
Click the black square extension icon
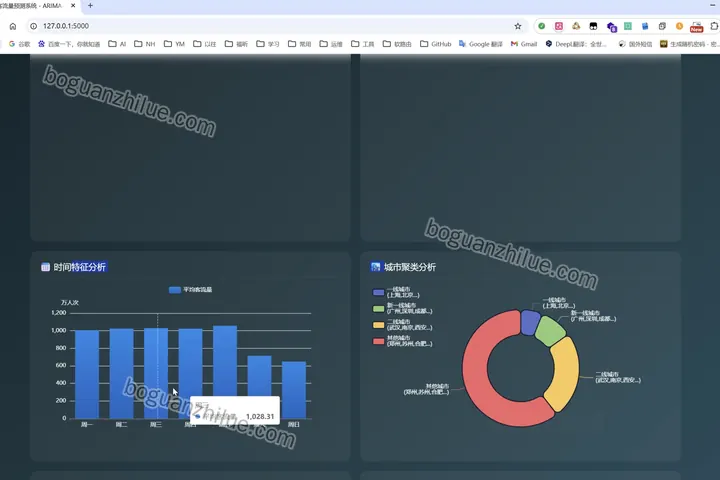click(x=593, y=26)
